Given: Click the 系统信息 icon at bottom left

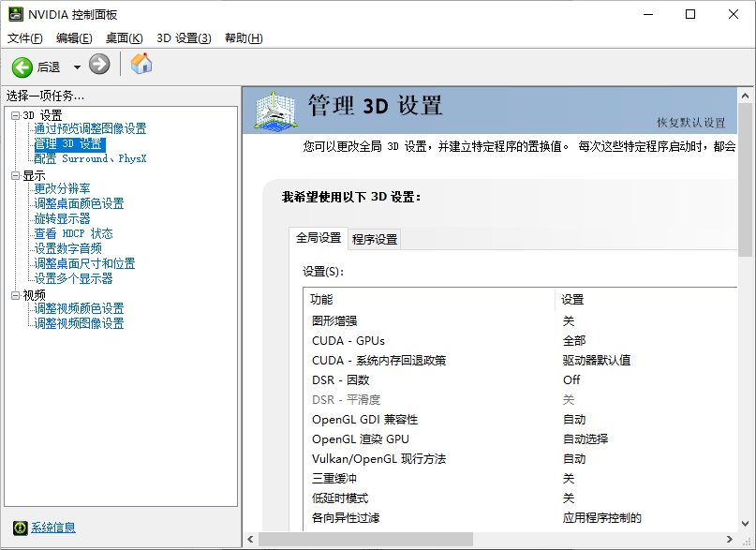Looking at the screenshot, I should [20, 528].
